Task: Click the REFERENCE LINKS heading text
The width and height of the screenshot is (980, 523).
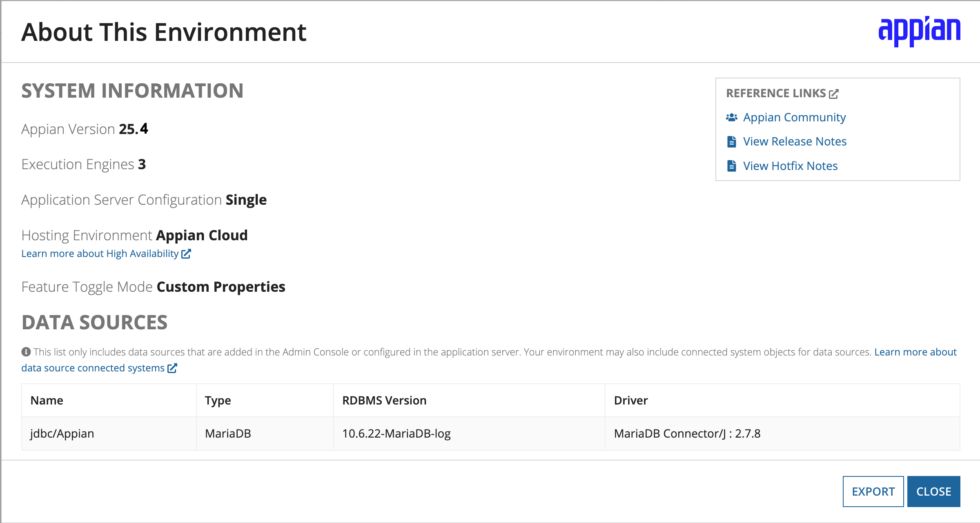Action: (776, 93)
